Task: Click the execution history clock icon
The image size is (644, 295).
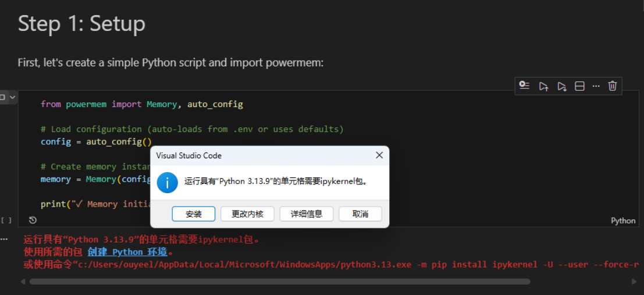Action: 33,220
